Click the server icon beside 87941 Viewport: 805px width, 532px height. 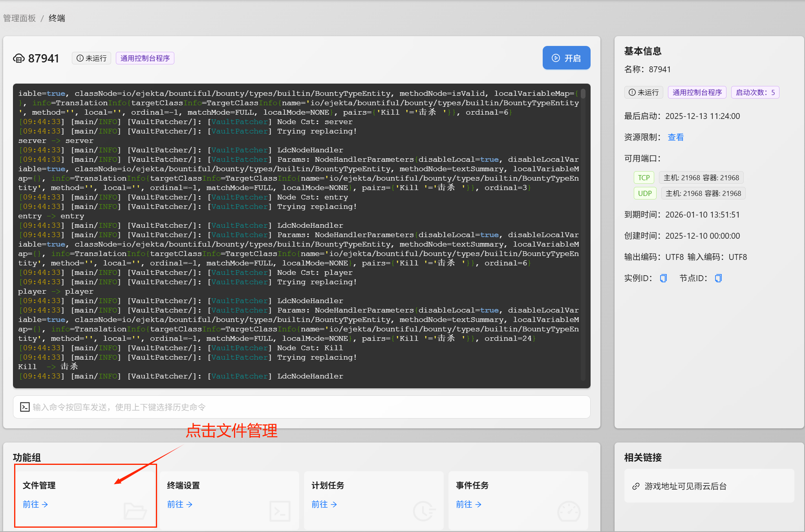click(x=19, y=59)
